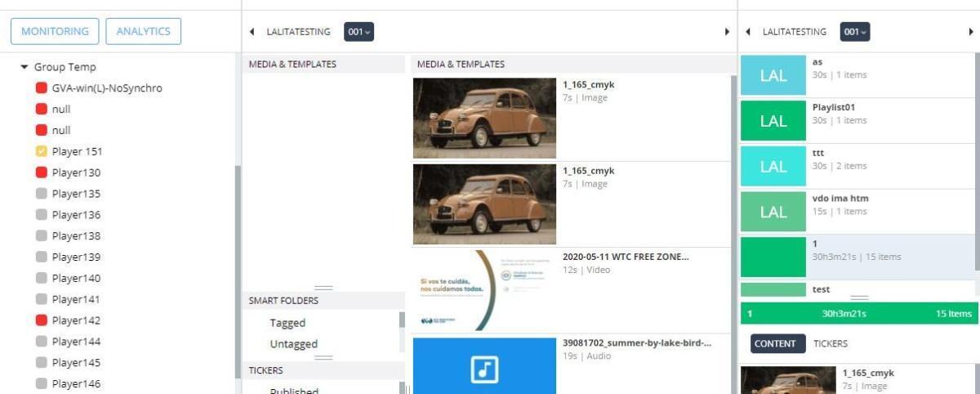
Task: Check the Player138 checkbox
Action: pyautogui.click(x=41, y=235)
